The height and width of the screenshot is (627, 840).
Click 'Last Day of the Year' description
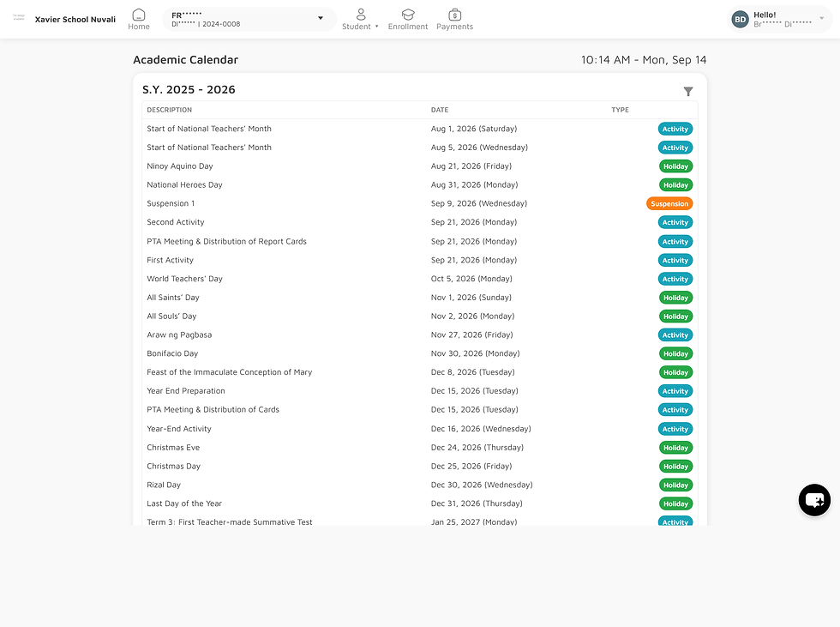184,503
